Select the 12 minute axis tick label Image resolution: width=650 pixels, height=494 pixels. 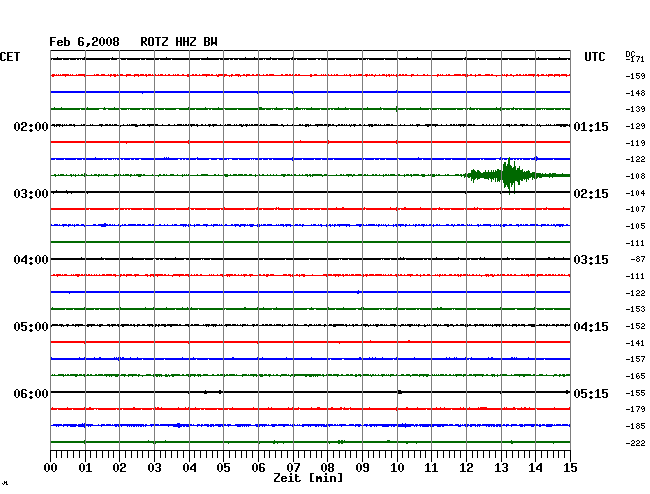(x=466, y=468)
